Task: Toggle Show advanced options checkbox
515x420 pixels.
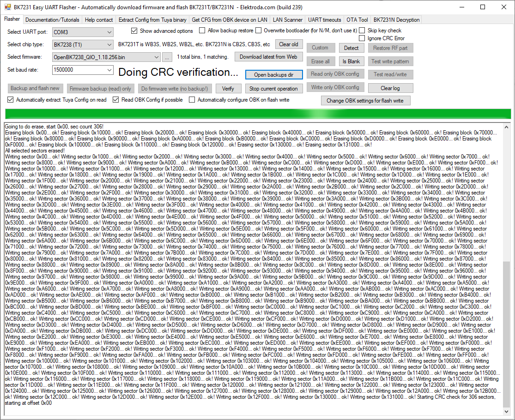Action: coord(134,31)
